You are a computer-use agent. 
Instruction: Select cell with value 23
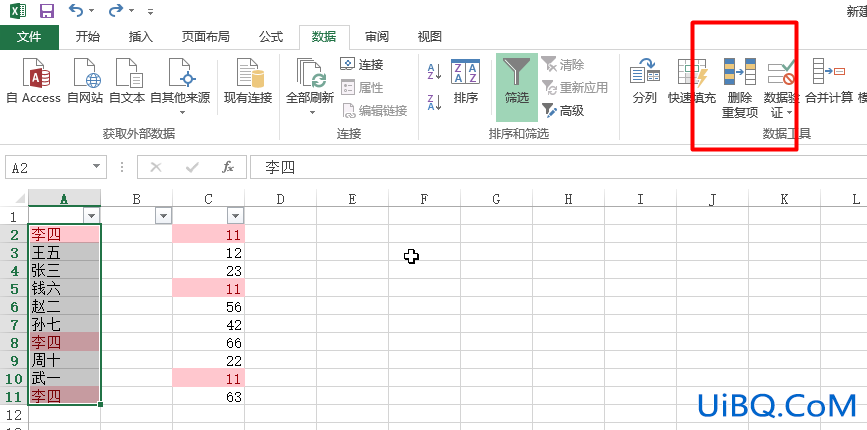(x=208, y=271)
